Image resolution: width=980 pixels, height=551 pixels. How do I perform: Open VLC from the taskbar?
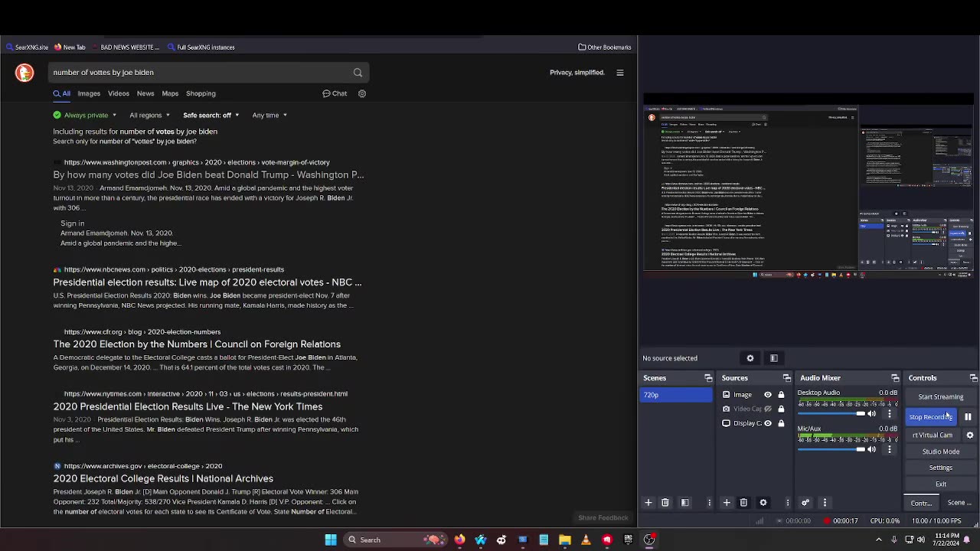pos(586,540)
